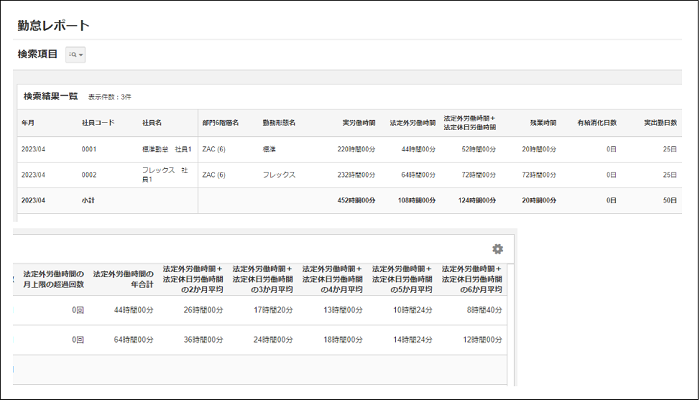Sort by 実労働時間 column header
The height and width of the screenshot is (402, 700).
tap(358, 123)
